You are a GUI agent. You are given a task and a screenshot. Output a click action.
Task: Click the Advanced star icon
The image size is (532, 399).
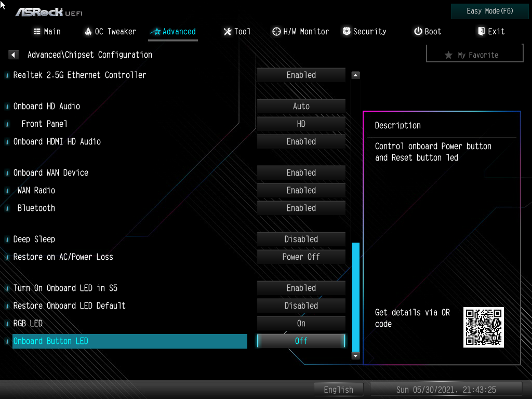pos(156,32)
